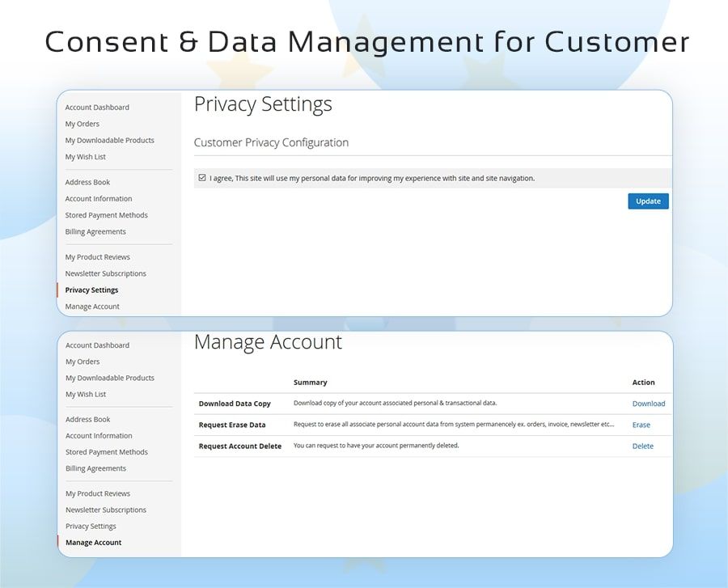
Task: Select active Manage Account item in Manage Account sidebar
Action: pos(93,543)
